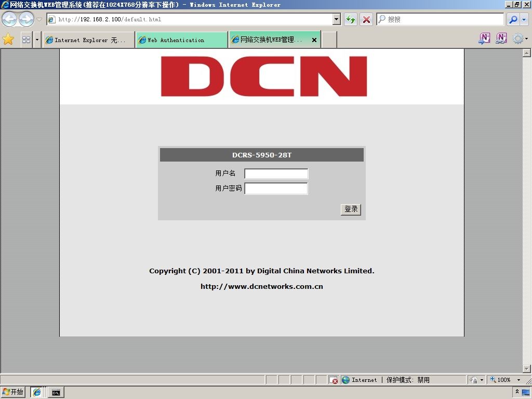Click the zoom 100% level button
Viewport: 532px width, 399px height.
[x=501, y=380]
